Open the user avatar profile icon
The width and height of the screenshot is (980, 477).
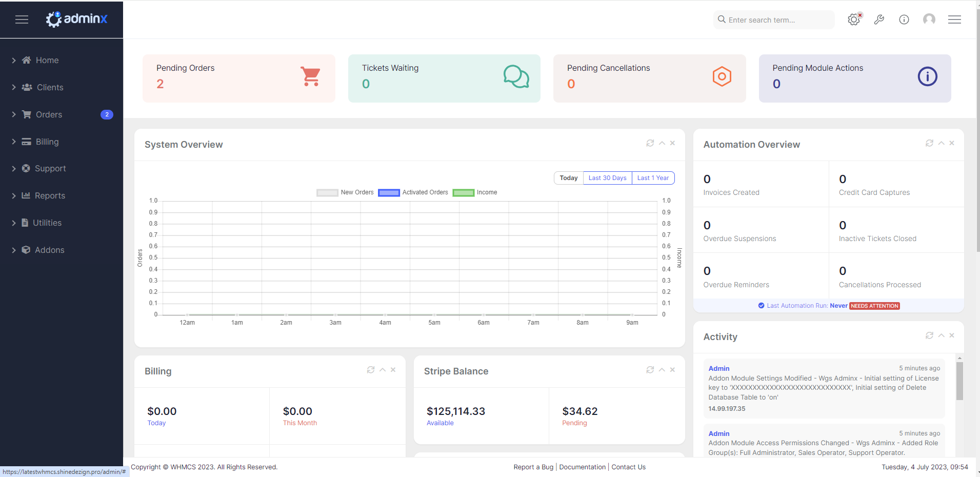click(929, 19)
